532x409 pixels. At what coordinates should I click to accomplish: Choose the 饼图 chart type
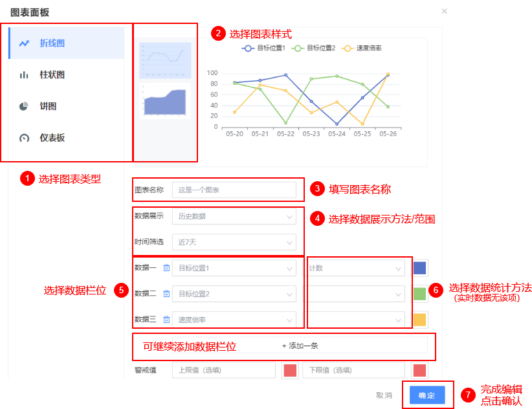(x=66, y=106)
